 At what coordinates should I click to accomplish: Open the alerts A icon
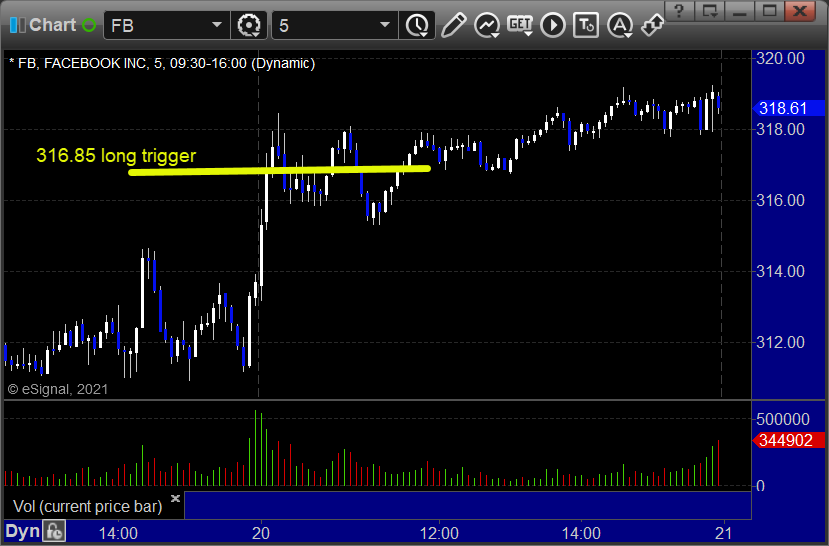tap(620, 25)
